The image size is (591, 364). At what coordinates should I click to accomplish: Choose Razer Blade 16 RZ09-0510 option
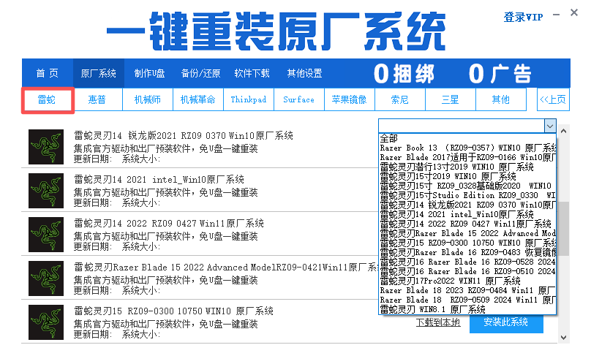pos(467,271)
